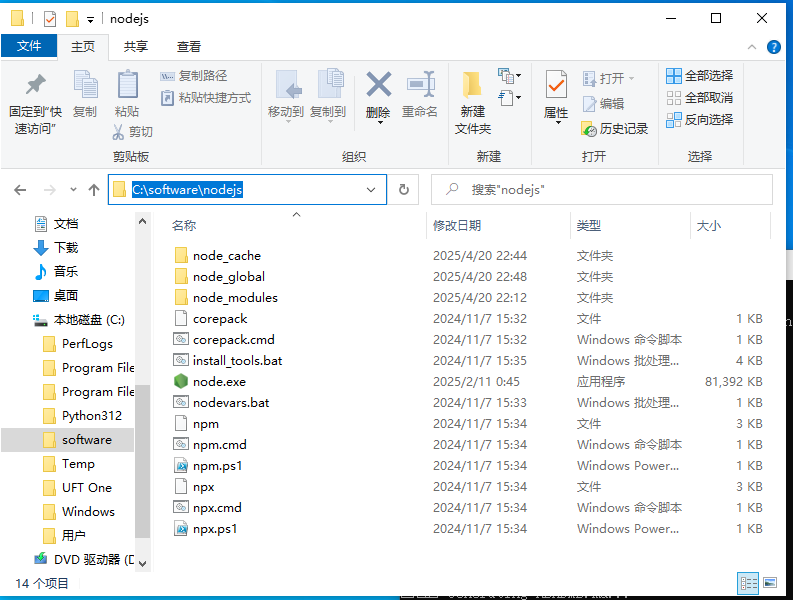Open the Delete options dropdown arrow

pos(380,123)
